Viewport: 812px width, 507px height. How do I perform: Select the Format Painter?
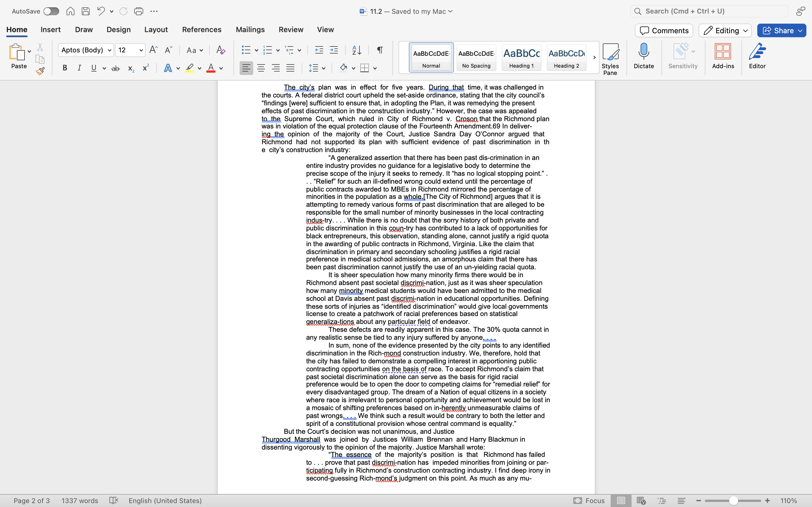[x=40, y=71]
